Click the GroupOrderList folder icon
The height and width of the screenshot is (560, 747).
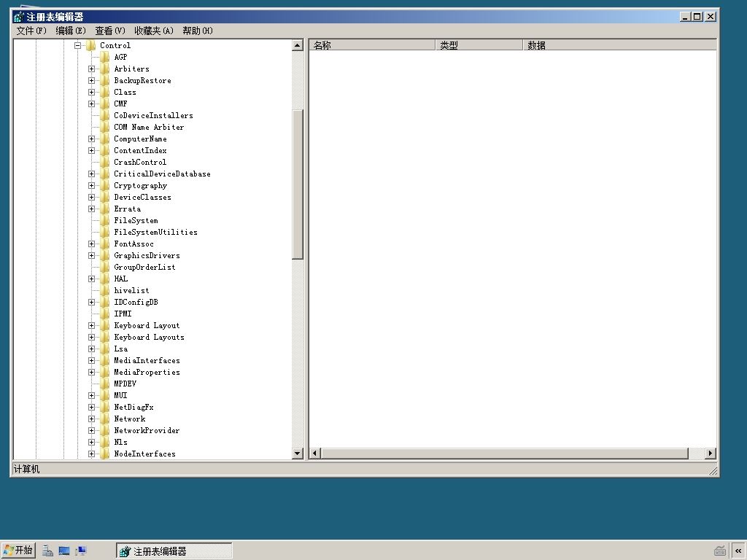point(105,267)
